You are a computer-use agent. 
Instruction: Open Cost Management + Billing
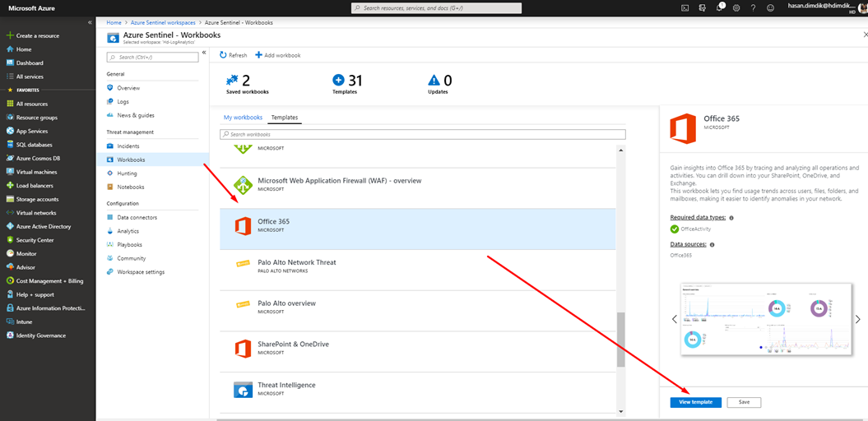[49, 280]
